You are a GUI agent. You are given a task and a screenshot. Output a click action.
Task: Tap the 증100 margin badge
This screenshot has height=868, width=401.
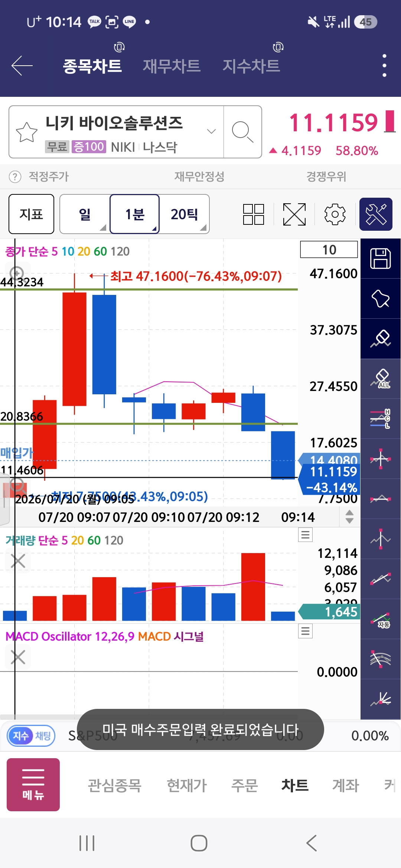[x=89, y=147]
